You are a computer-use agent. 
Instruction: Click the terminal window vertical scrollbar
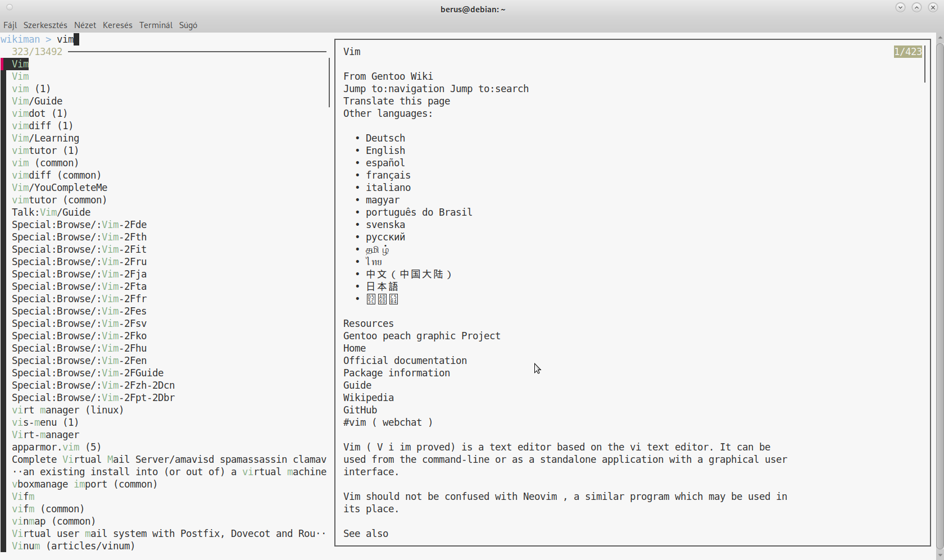(x=940, y=296)
